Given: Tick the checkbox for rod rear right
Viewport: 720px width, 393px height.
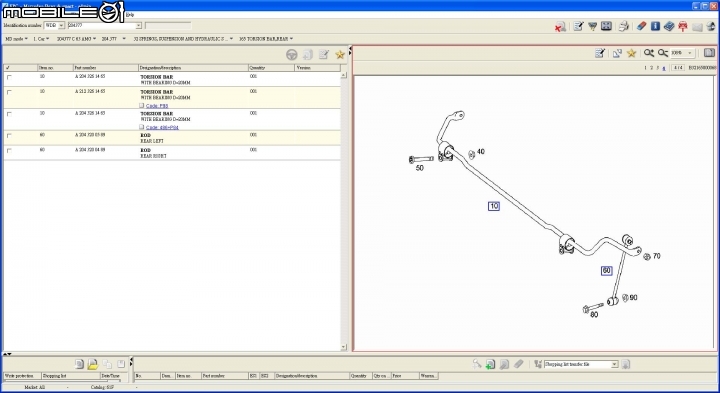Looking at the screenshot, I should coord(9,151).
